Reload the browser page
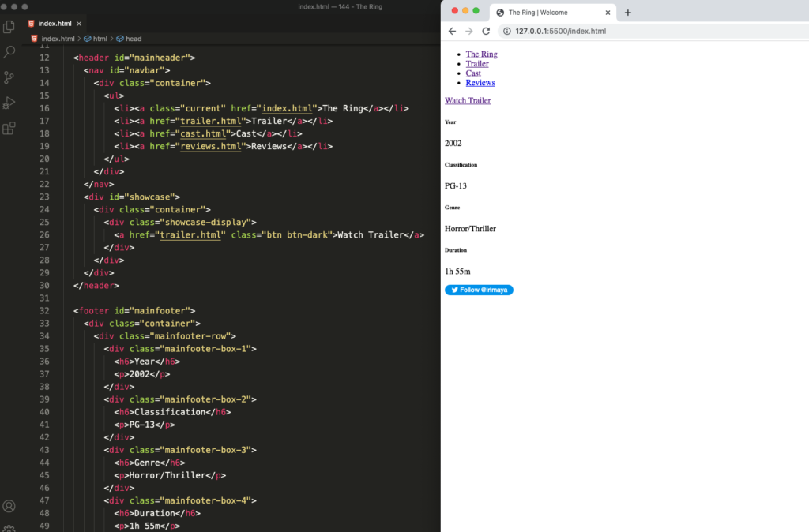This screenshot has height=532, width=809. [486, 31]
